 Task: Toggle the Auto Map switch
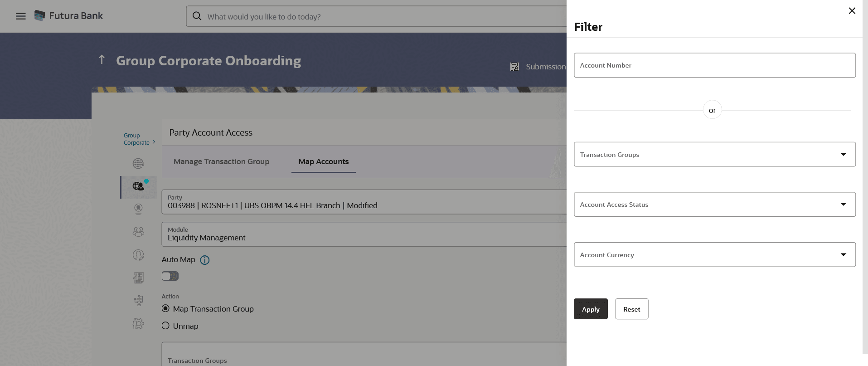pos(170,276)
